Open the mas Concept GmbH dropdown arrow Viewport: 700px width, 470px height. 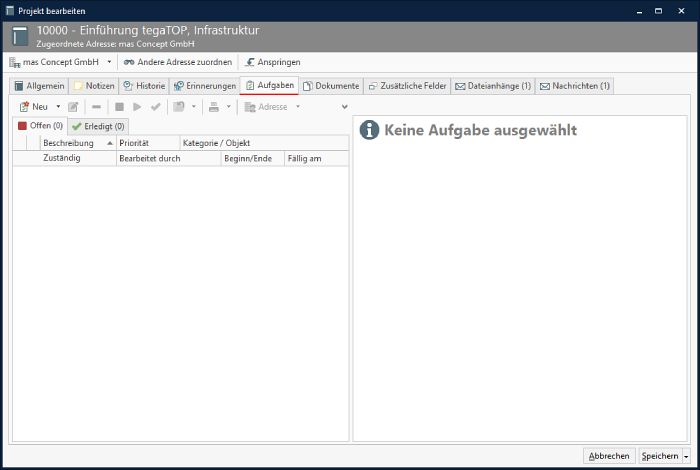pos(109,62)
